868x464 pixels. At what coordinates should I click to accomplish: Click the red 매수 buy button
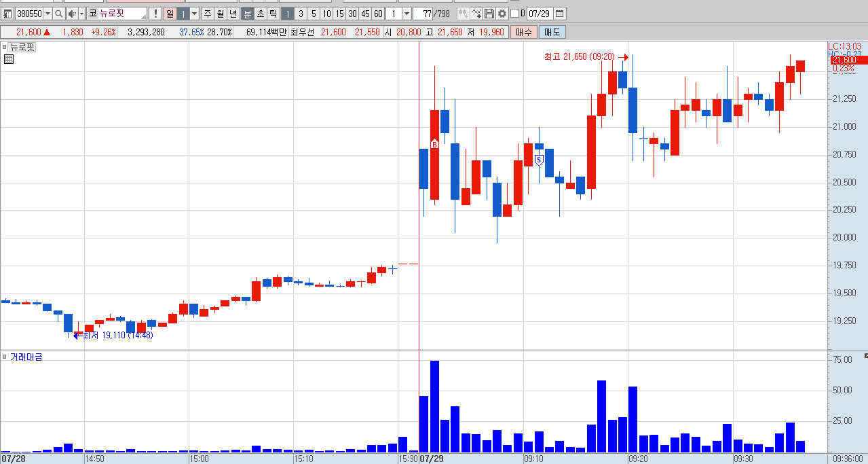(524, 32)
